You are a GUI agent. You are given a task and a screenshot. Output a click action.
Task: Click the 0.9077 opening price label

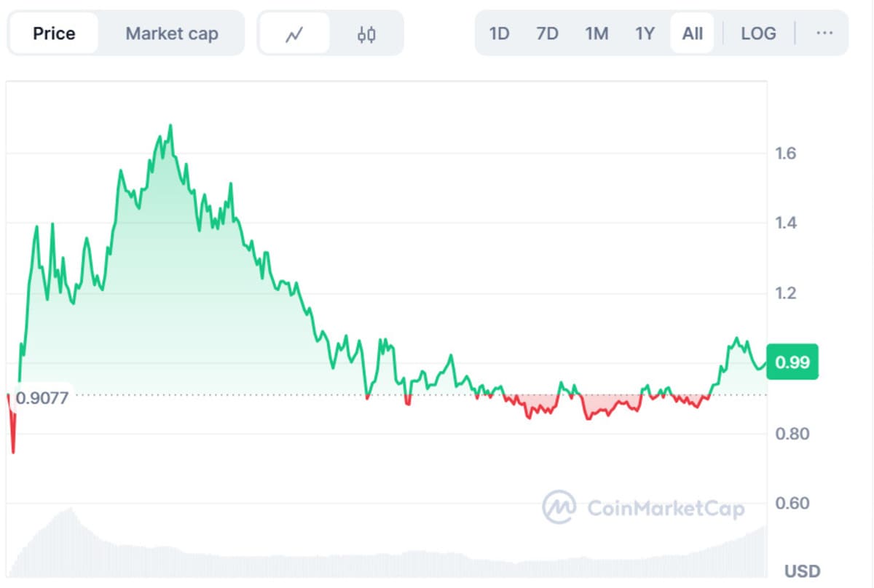point(42,398)
